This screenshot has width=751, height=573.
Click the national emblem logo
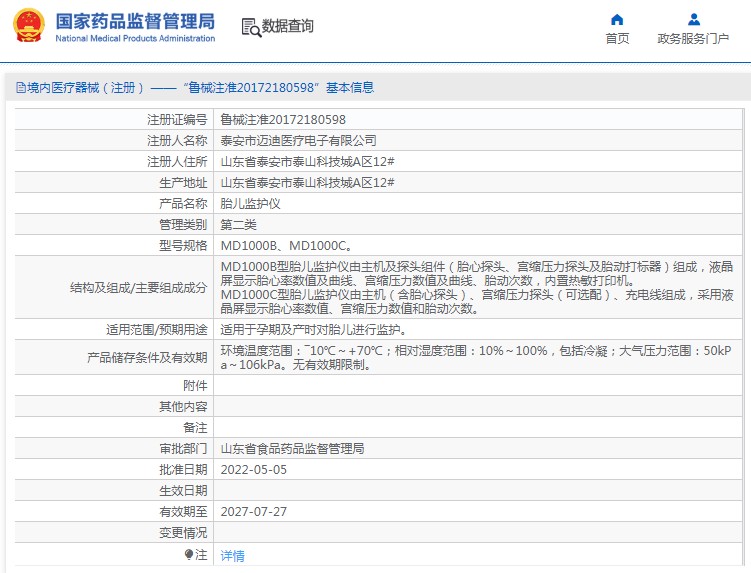tap(27, 26)
